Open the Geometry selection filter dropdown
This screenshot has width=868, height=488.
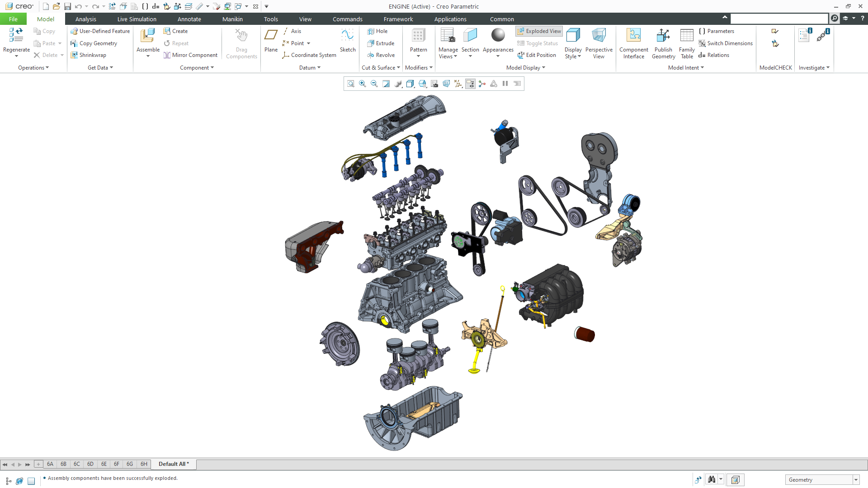pyautogui.click(x=856, y=480)
